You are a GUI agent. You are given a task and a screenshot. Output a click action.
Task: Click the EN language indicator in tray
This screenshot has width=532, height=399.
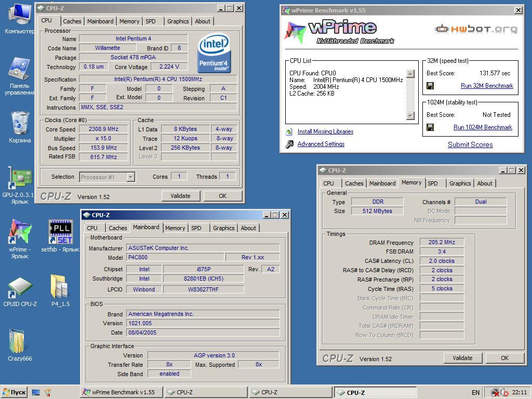pyautogui.click(x=475, y=393)
